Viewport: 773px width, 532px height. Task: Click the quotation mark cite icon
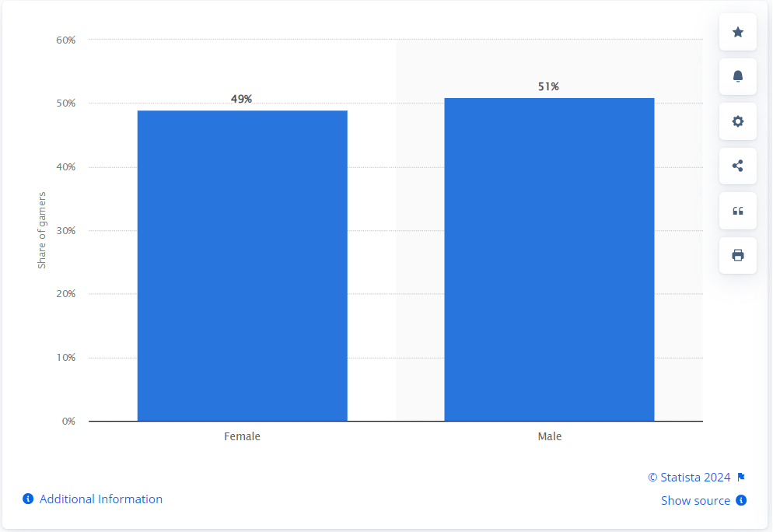point(738,211)
